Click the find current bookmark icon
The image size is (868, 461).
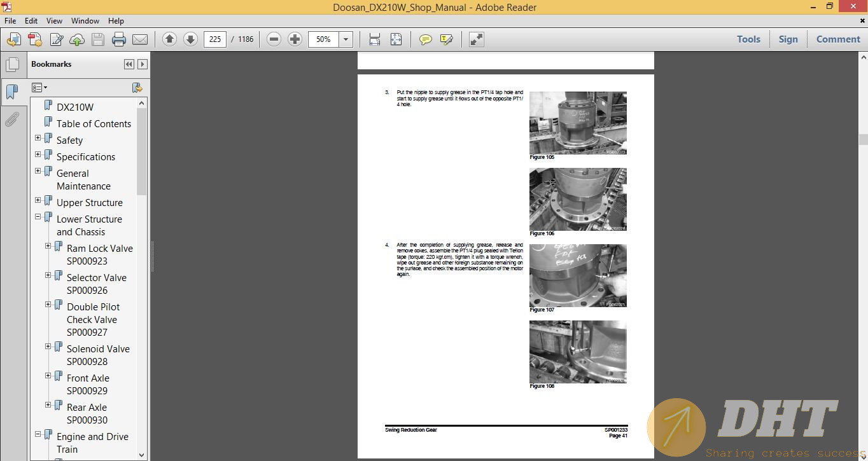tap(137, 88)
